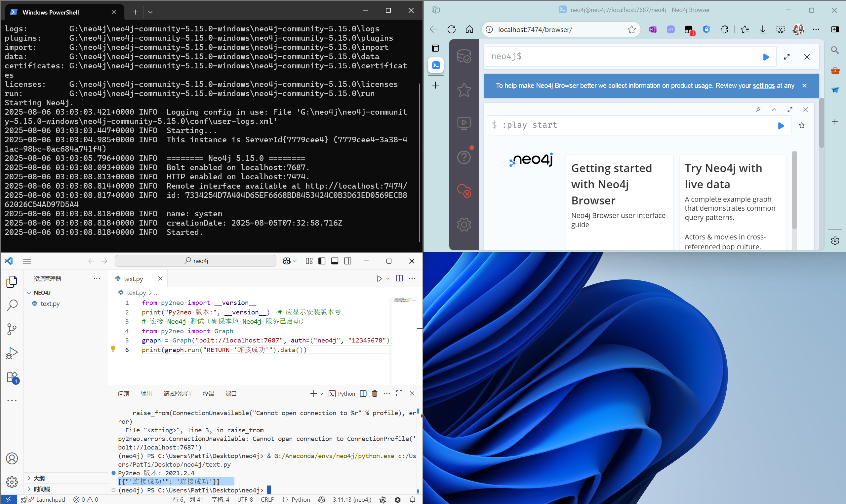
Task: Rerun the :play start command
Action: [781, 126]
